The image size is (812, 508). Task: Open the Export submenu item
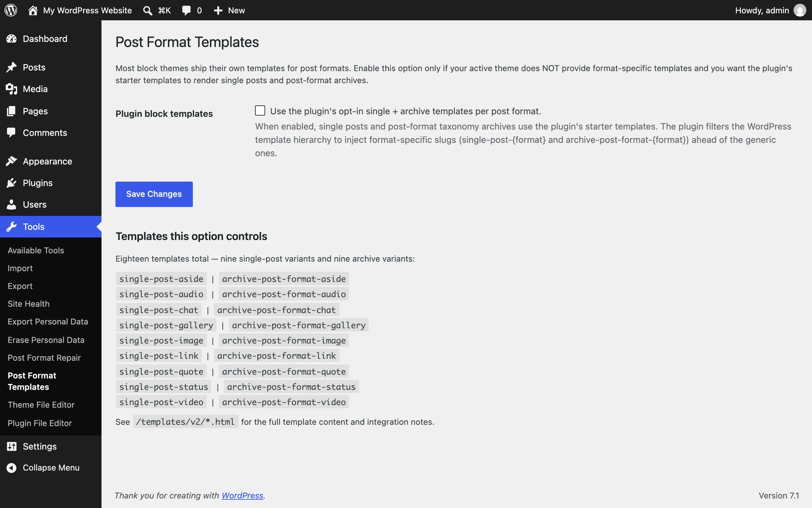tap(20, 286)
